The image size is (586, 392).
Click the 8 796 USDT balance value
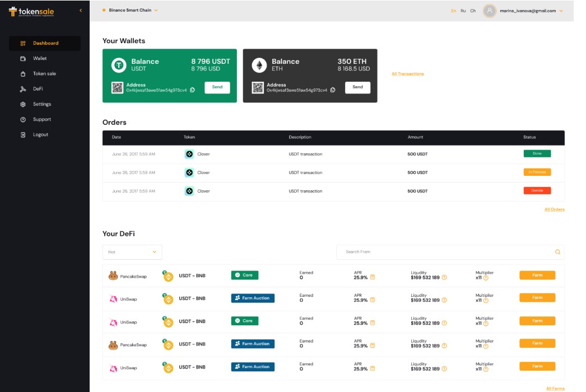pyautogui.click(x=211, y=61)
